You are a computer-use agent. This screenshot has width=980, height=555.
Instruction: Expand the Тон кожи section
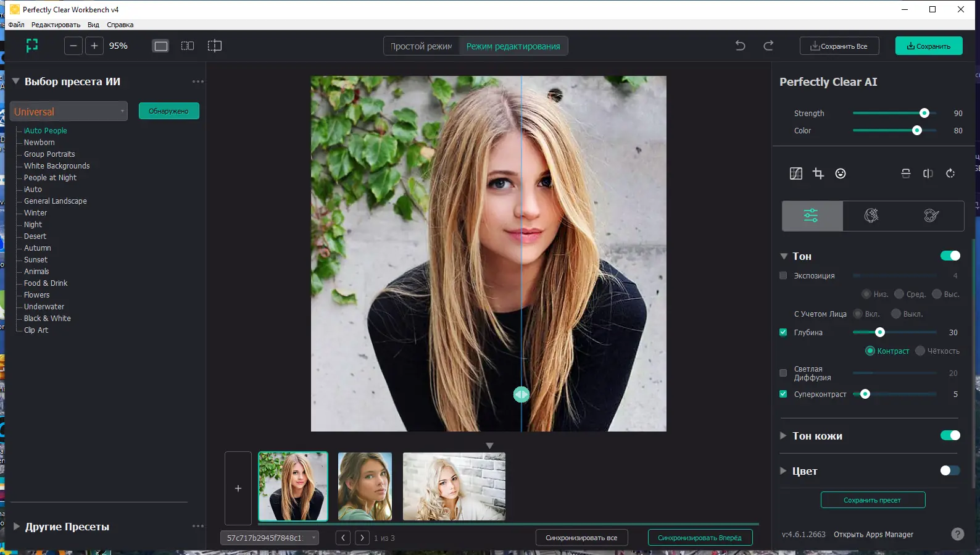[x=784, y=435]
